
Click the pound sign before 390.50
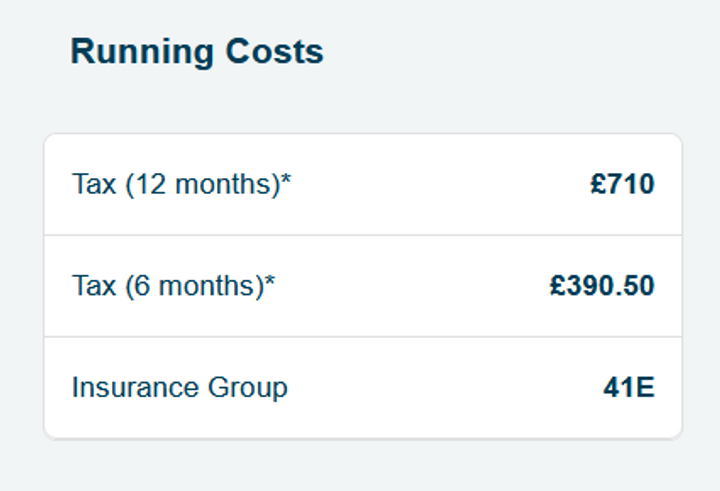(x=558, y=285)
